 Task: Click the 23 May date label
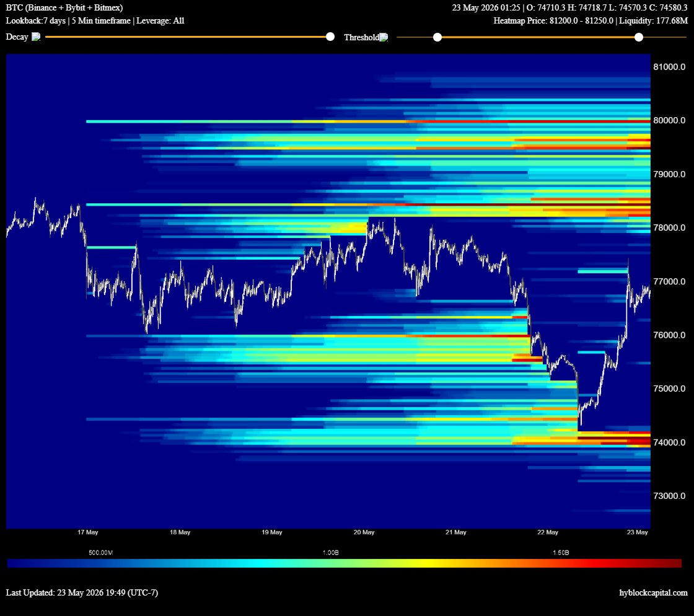(x=638, y=532)
